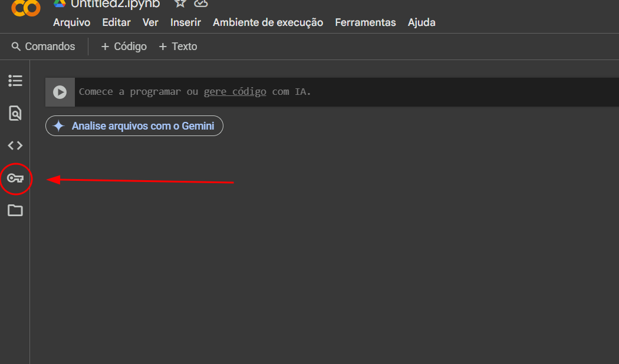Open the Inserir menu

tap(186, 22)
